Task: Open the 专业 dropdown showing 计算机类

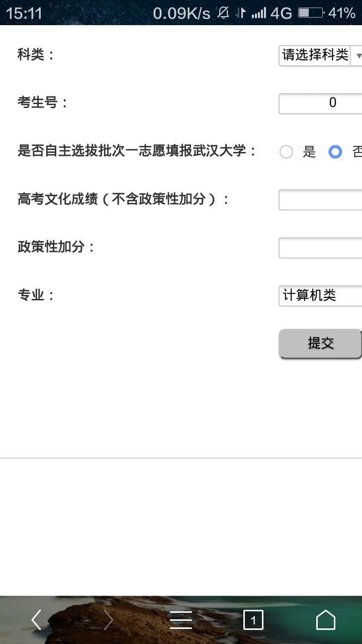Action: [320, 295]
